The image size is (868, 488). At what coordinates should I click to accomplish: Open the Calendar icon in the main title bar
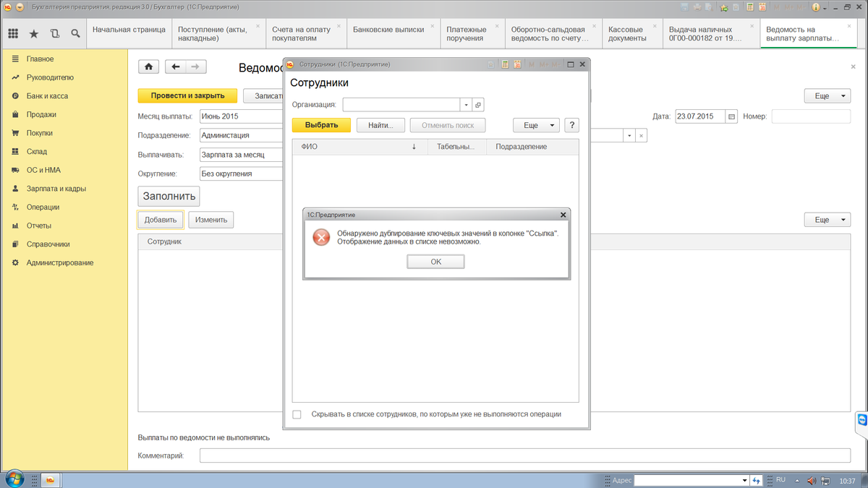(x=762, y=7)
